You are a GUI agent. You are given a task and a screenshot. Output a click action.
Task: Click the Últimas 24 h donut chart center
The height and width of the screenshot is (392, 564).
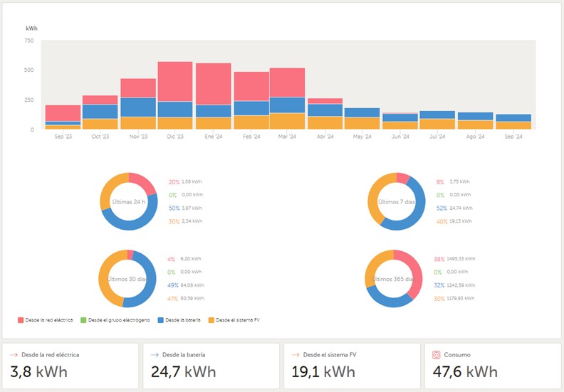129,201
